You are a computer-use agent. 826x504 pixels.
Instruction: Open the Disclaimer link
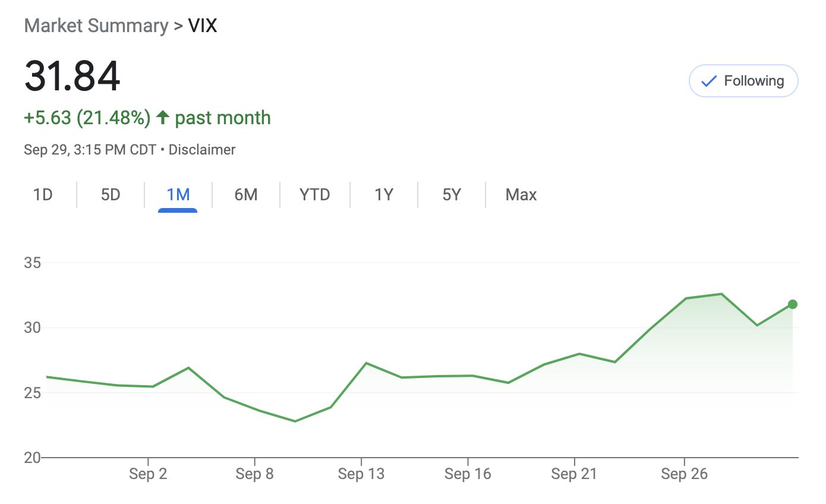pos(202,150)
